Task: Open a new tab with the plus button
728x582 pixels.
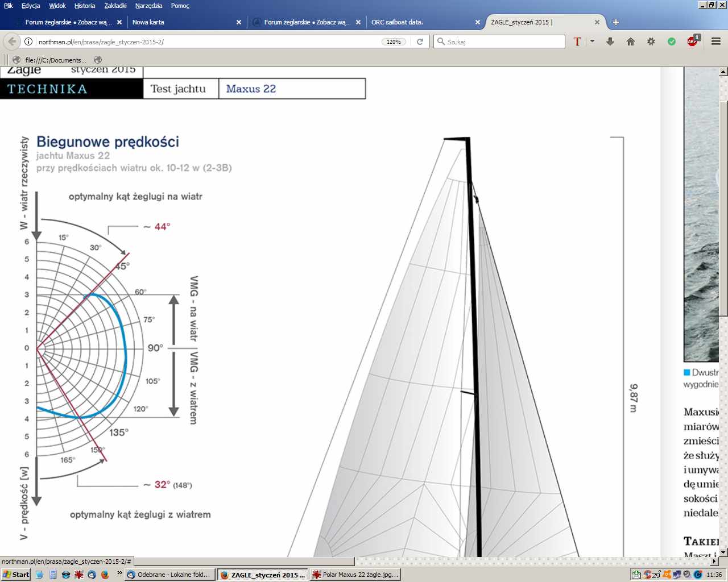Action: click(x=615, y=22)
